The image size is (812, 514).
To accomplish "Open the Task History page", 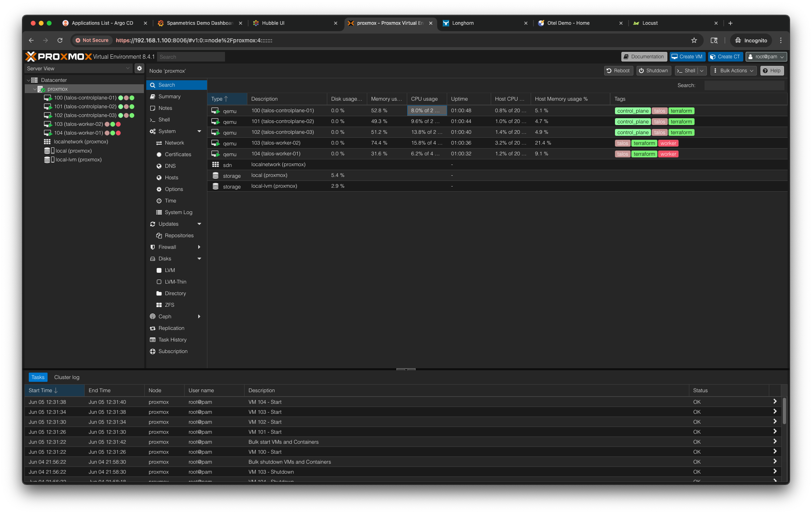I will [x=177, y=340].
